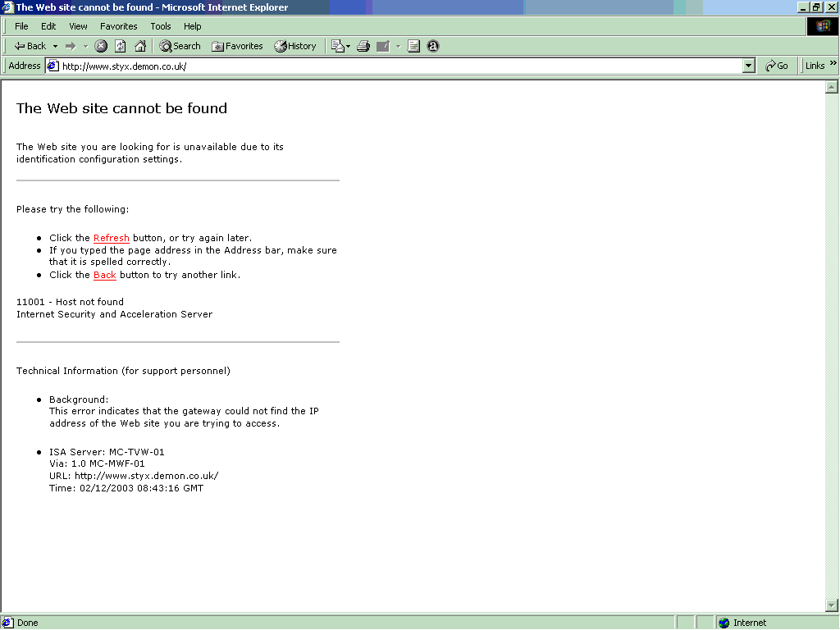Viewport: 840px width, 630px height.
Task: Open the Help menu
Action: [x=192, y=26]
